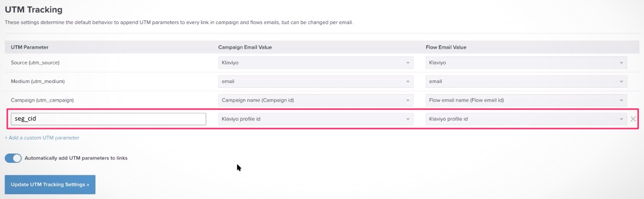Select the Source (utm_source) row label

pyautogui.click(x=35, y=63)
